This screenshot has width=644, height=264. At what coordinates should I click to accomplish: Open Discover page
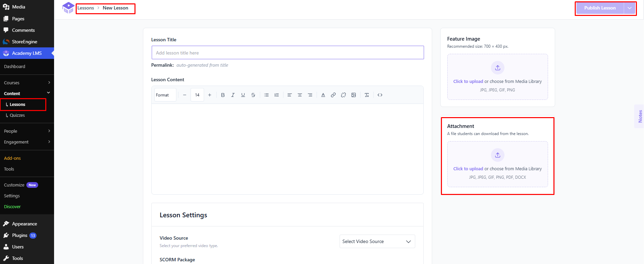(13, 206)
